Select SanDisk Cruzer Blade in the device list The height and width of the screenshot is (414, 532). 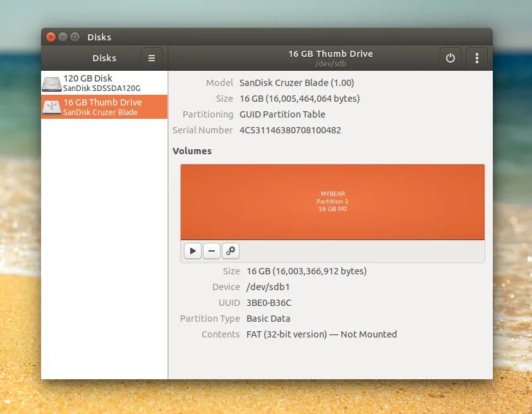tap(104, 107)
